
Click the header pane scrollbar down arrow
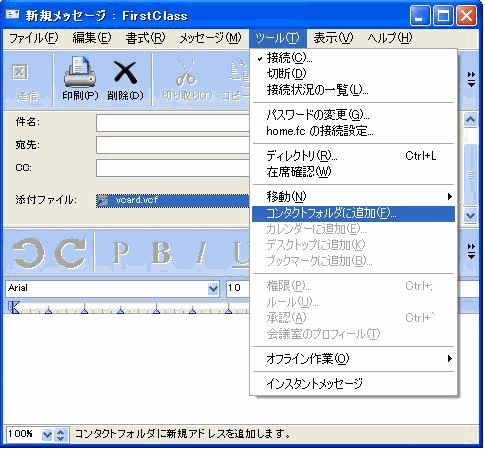(470, 215)
